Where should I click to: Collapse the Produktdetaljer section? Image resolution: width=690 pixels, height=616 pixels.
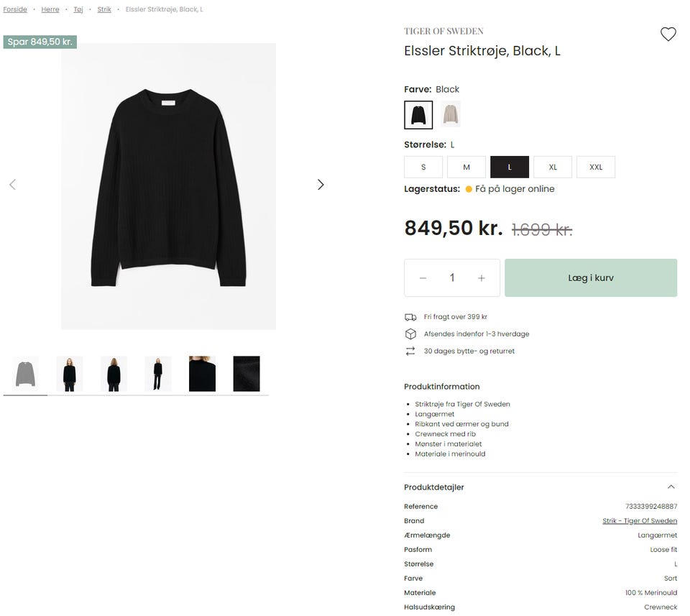(671, 487)
